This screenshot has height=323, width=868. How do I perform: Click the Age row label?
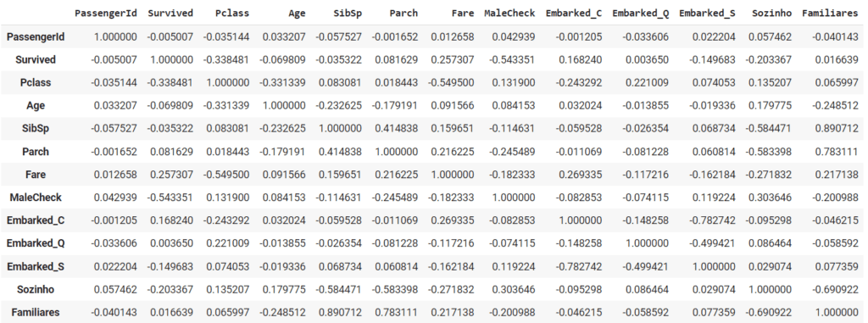(36, 106)
